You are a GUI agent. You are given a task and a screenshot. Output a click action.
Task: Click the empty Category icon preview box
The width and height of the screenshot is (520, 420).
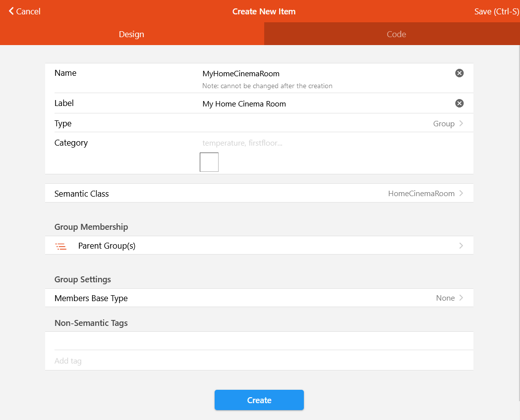(209, 162)
